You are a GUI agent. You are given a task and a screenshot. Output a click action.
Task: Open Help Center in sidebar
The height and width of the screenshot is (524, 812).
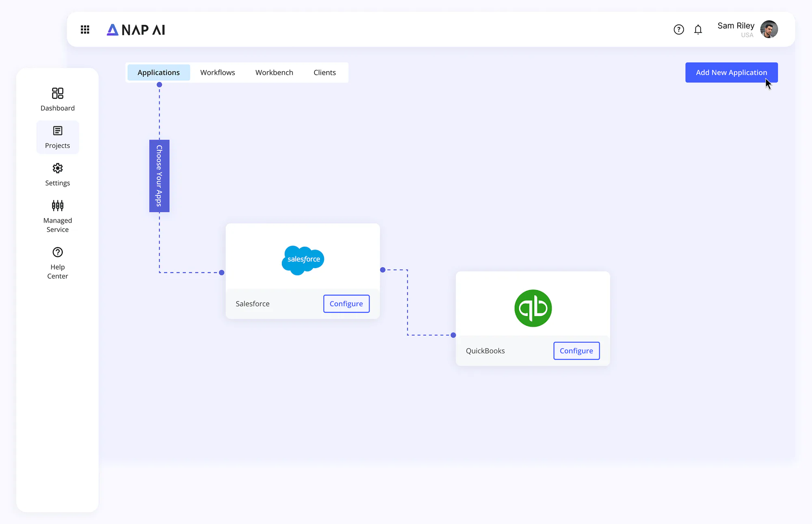(x=58, y=263)
